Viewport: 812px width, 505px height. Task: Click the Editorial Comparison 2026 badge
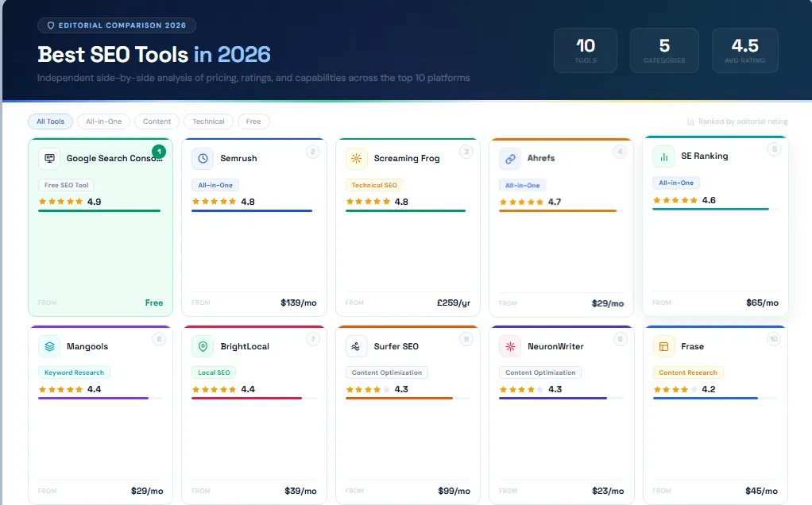(117, 25)
